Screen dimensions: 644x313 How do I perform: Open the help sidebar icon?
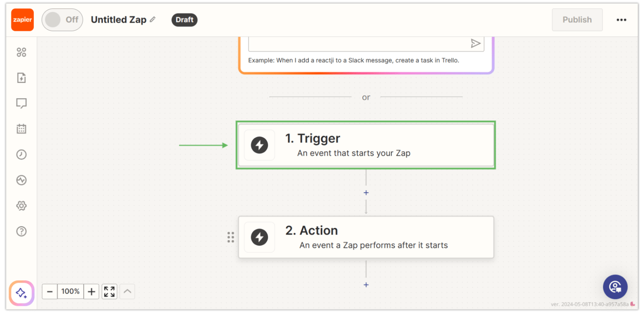(21, 231)
